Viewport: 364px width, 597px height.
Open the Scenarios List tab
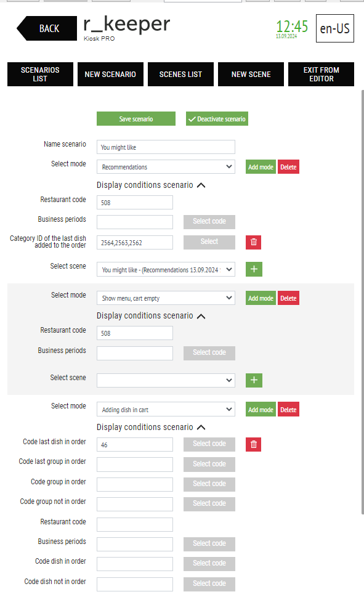[40, 75]
